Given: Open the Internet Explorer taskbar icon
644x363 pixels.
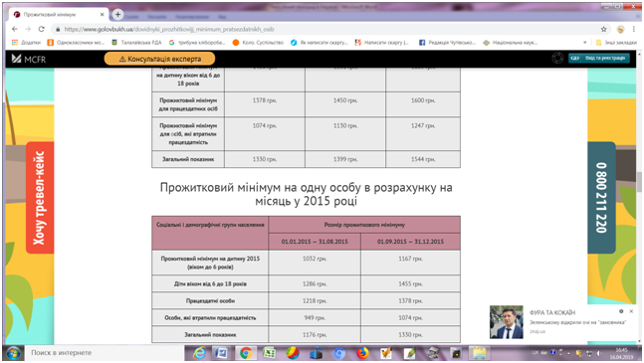Looking at the screenshot, I should click(x=200, y=353).
